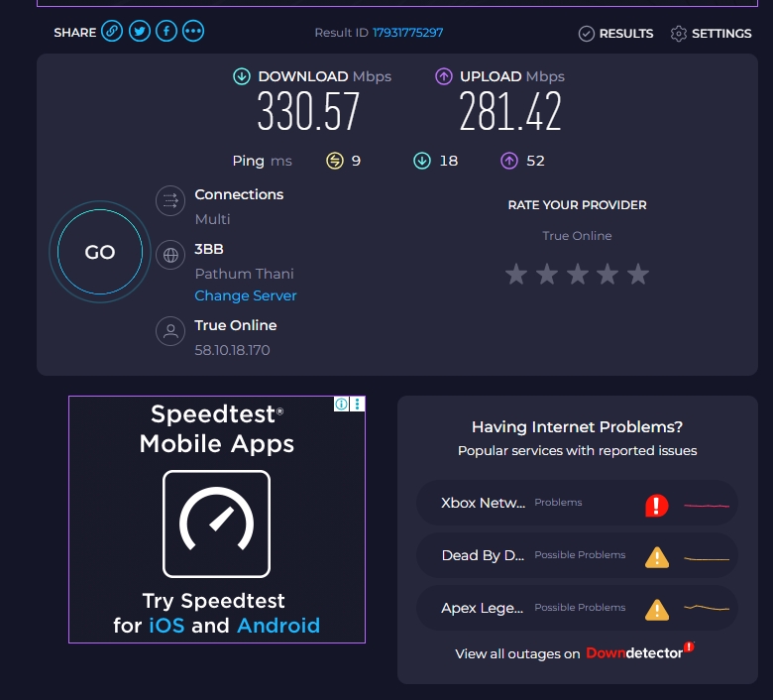The height and width of the screenshot is (700, 773).
Task: Rate the provider one star
Action: point(516,275)
